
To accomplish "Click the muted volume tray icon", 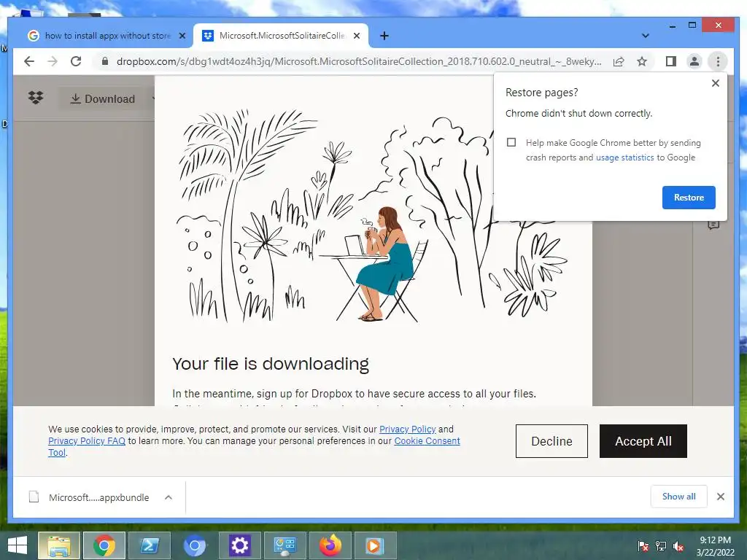I will 678,546.
